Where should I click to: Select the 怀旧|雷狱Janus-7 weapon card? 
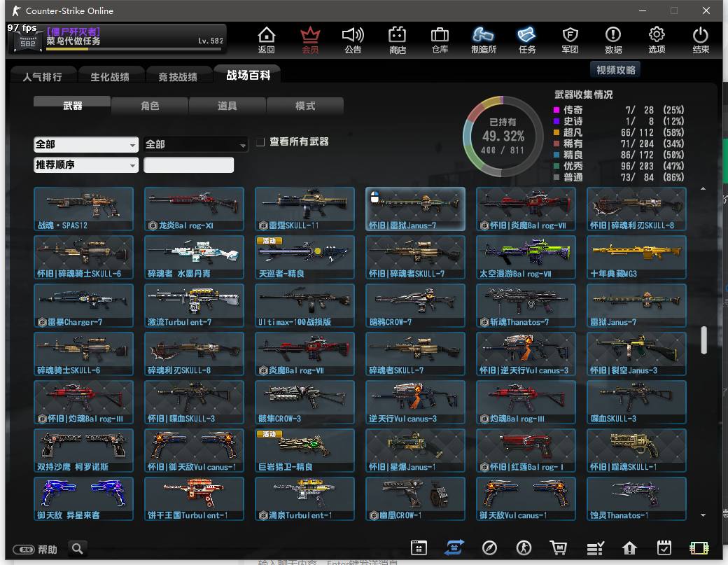(x=415, y=209)
